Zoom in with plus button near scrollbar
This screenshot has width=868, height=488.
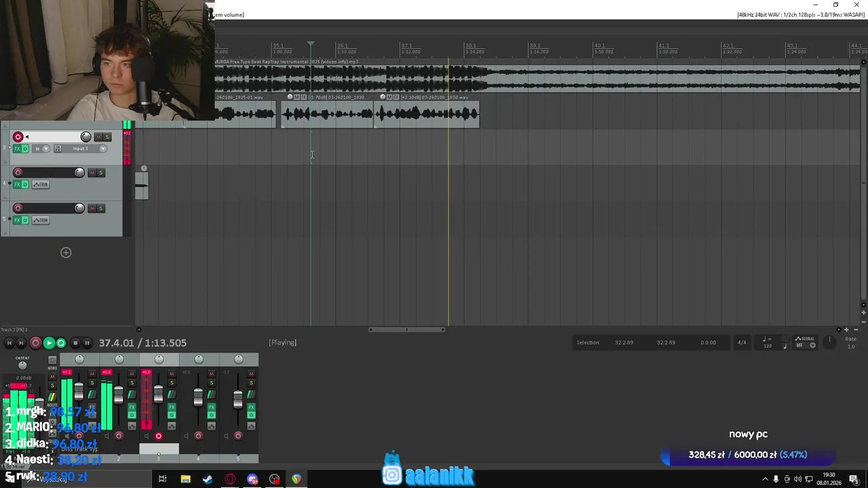tap(846, 329)
